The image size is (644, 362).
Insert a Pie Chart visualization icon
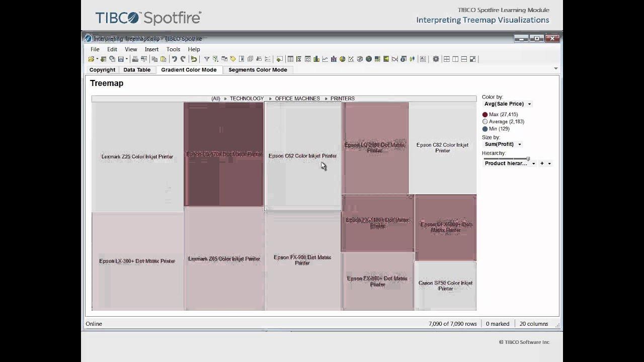click(x=343, y=59)
